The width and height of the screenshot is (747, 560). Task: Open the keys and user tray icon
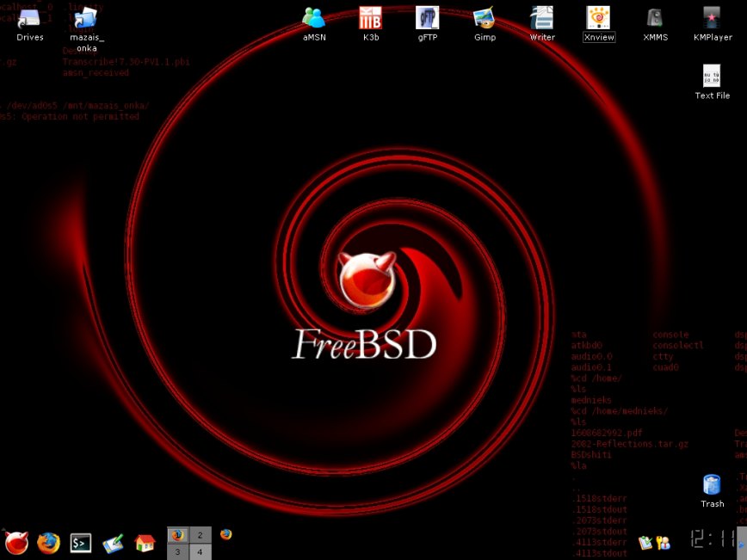point(663,543)
